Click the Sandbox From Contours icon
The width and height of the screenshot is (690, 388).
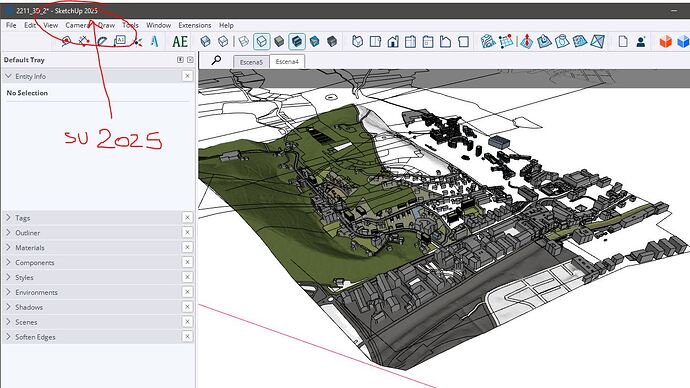click(x=488, y=42)
